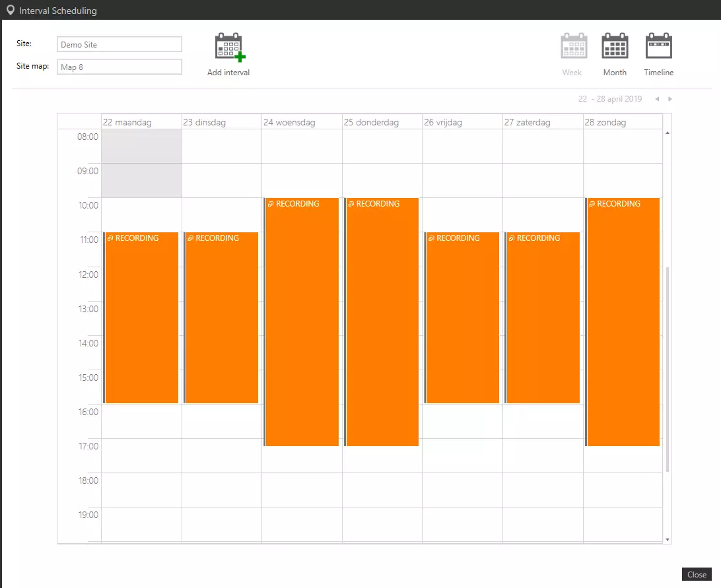Viewport: 721px width, 588px height.
Task: Click the highlighted Monday 09:00 time slot
Action: (141, 181)
